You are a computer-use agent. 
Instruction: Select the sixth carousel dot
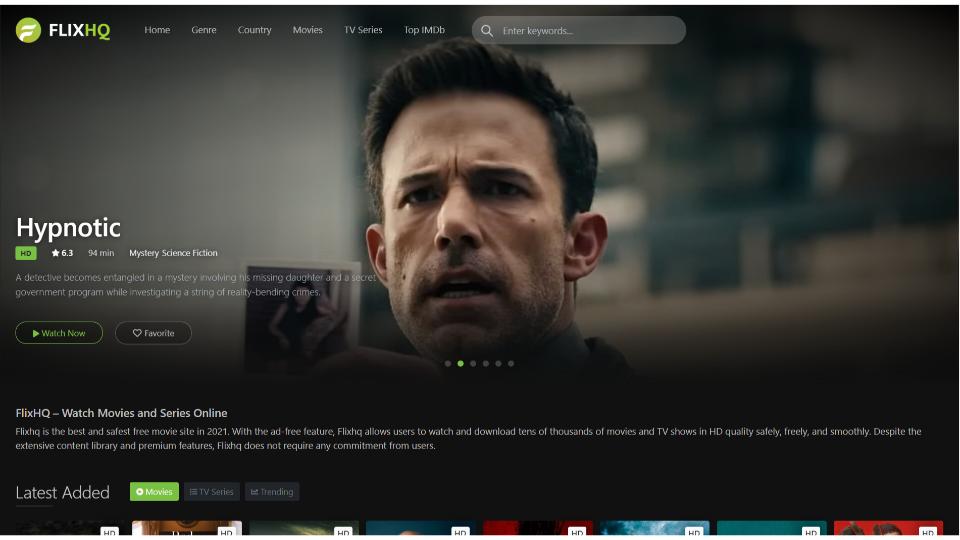pyautogui.click(x=511, y=364)
